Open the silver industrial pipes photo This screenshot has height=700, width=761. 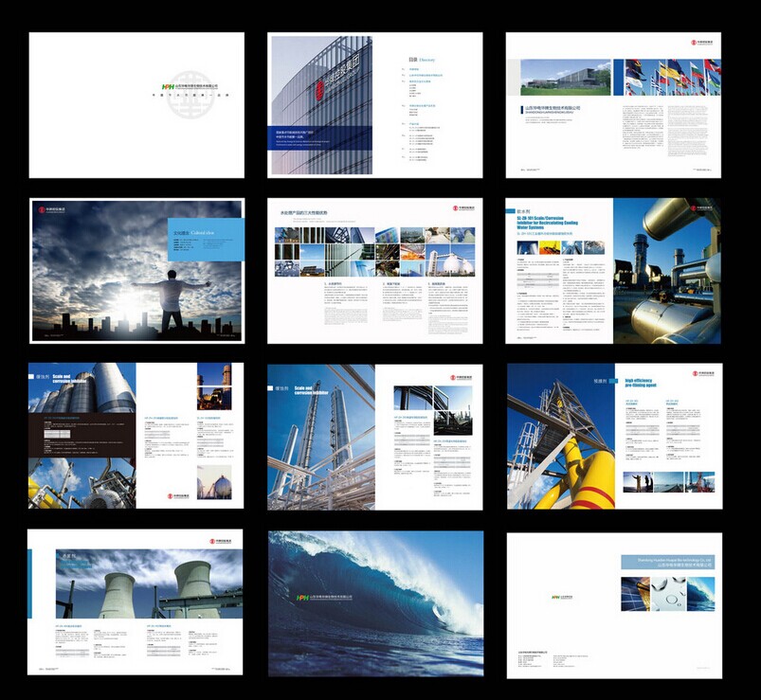666,270
